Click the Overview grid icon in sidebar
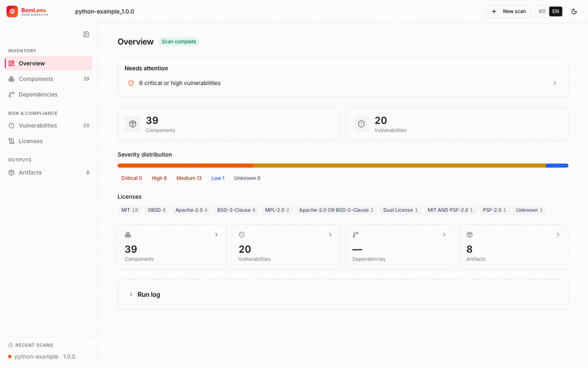This screenshot has width=588, height=368. coord(12,63)
